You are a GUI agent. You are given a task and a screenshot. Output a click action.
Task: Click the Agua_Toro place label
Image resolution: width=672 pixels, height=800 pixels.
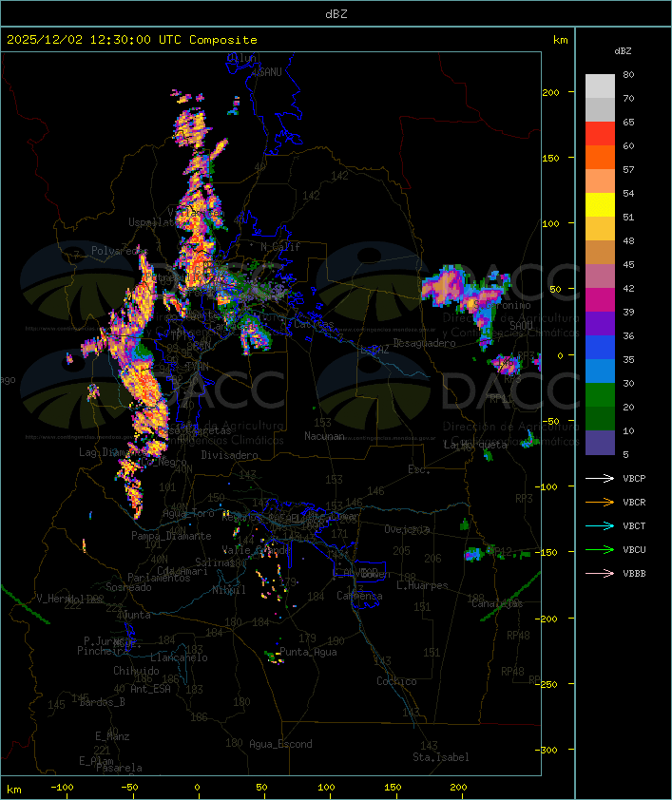point(188,513)
